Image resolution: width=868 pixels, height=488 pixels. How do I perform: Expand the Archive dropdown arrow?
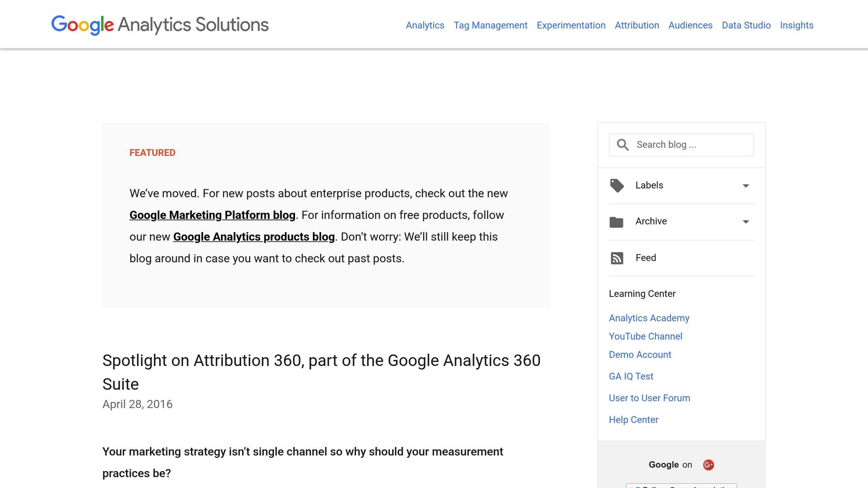tap(745, 222)
